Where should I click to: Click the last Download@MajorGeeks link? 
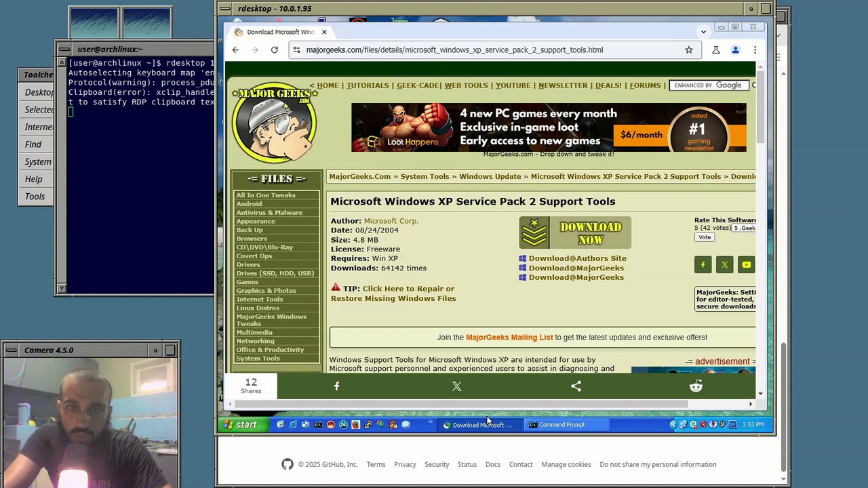pyautogui.click(x=576, y=277)
